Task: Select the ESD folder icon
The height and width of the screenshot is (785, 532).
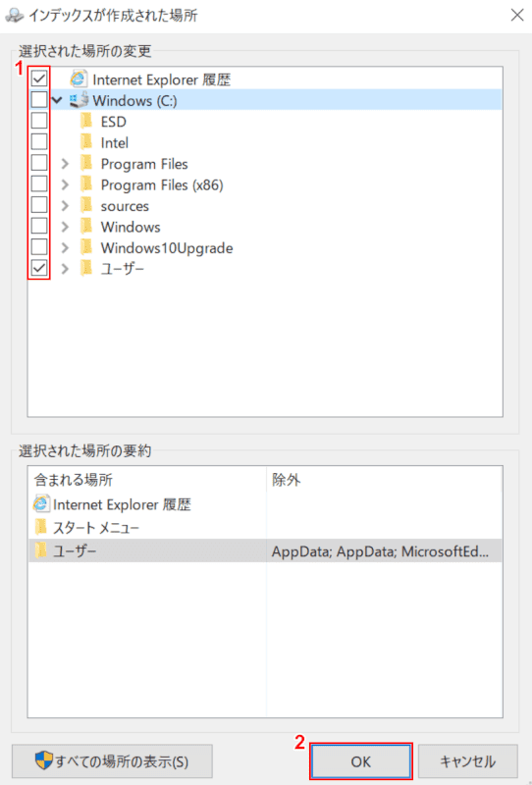Action: (87, 121)
